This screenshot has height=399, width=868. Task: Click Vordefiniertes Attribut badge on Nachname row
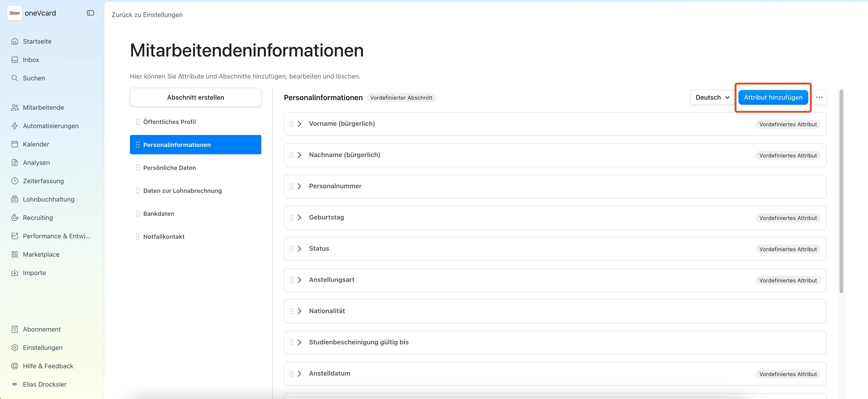click(788, 156)
